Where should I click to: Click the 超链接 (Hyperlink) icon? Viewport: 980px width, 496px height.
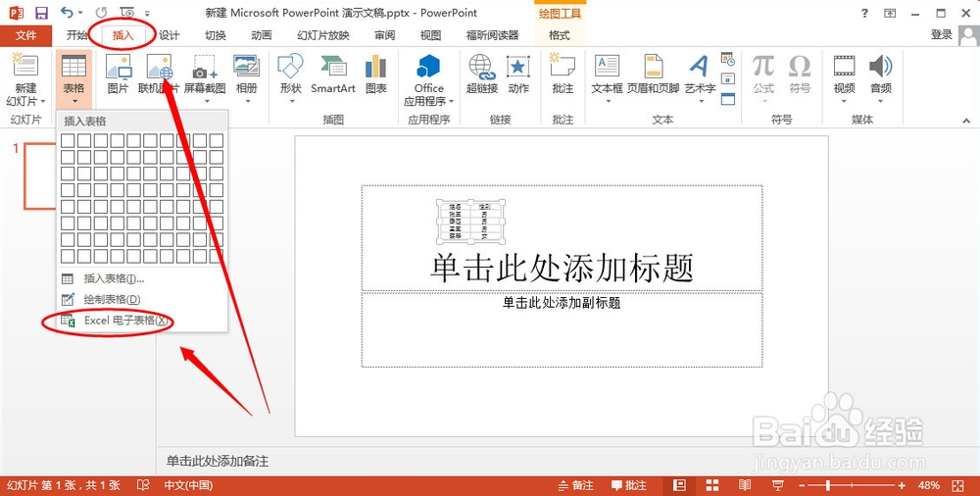click(x=482, y=67)
